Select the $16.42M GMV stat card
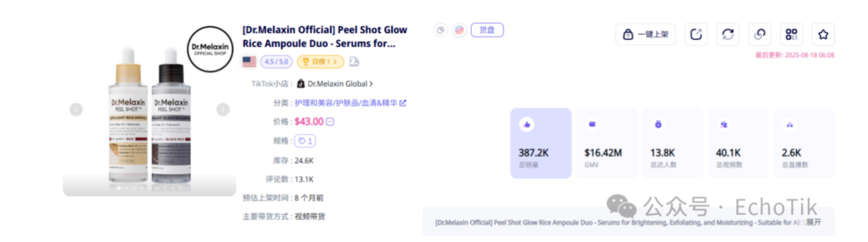This screenshot has width=868, height=242. 607,143
